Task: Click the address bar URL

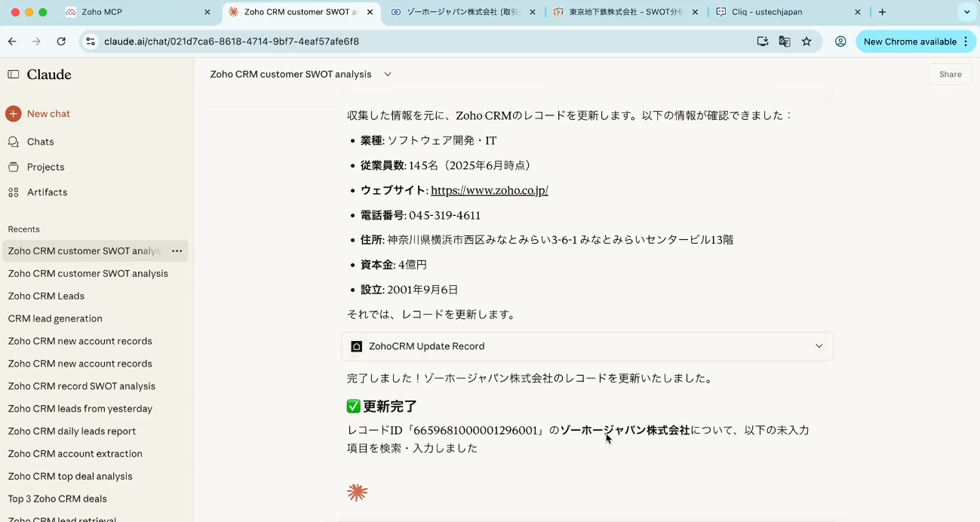Action: pyautogui.click(x=232, y=41)
